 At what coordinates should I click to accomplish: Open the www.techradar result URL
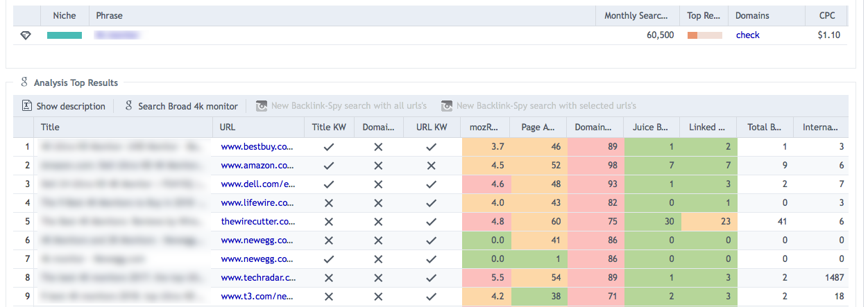(x=257, y=277)
